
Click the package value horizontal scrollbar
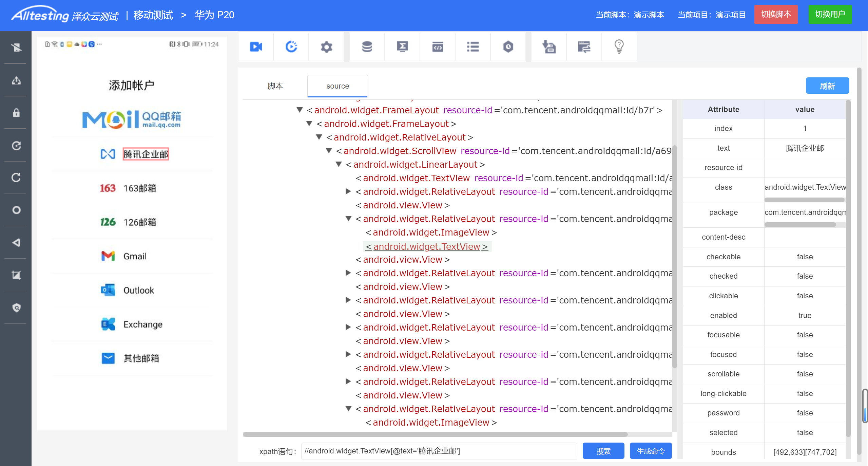[x=800, y=225]
